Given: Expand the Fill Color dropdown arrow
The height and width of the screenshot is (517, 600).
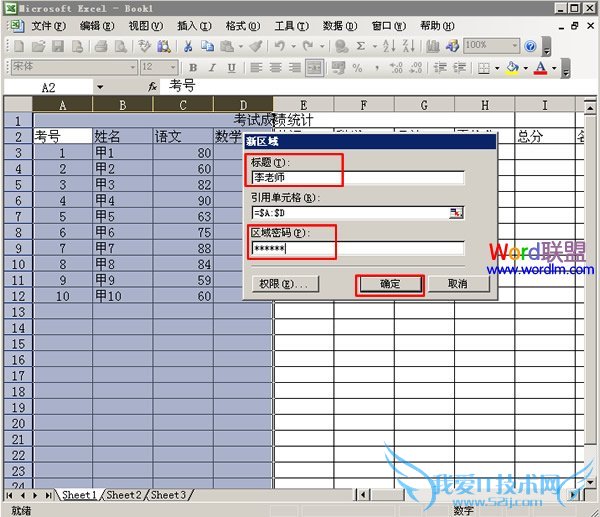Looking at the screenshot, I should (x=526, y=68).
